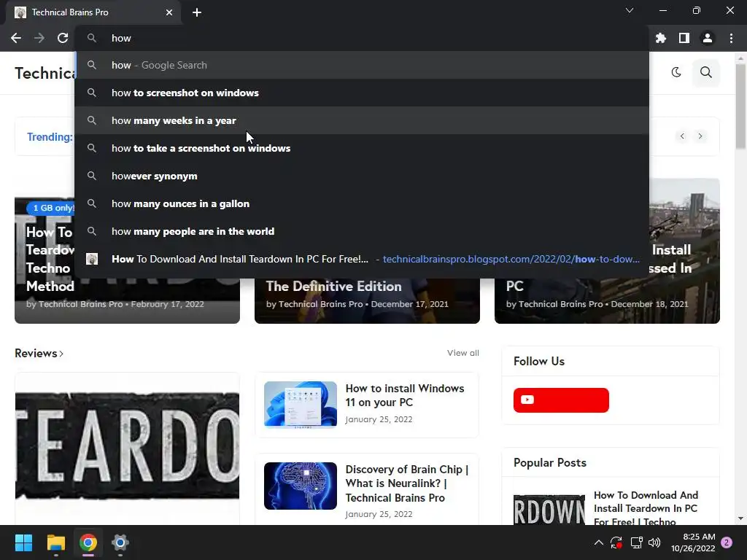747x560 pixels.
Task: Open File Explorer from taskbar
Action: click(x=55, y=542)
